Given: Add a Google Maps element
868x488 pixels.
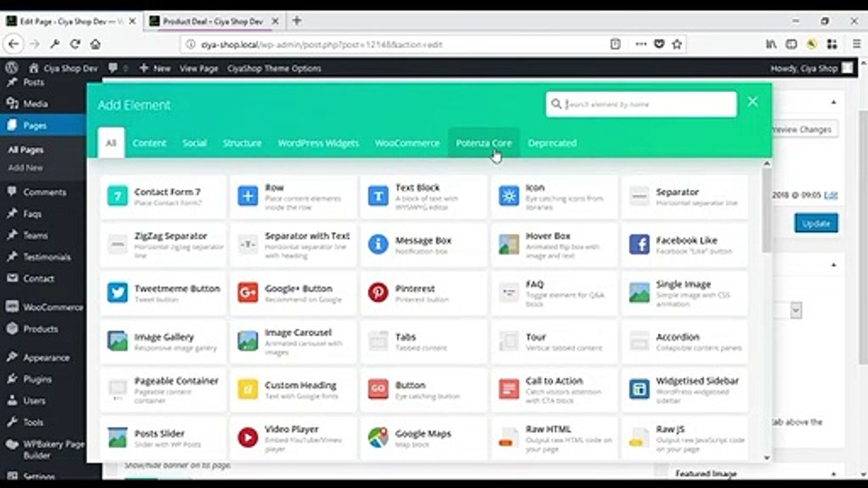Looking at the screenshot, I should coord(423,438).
